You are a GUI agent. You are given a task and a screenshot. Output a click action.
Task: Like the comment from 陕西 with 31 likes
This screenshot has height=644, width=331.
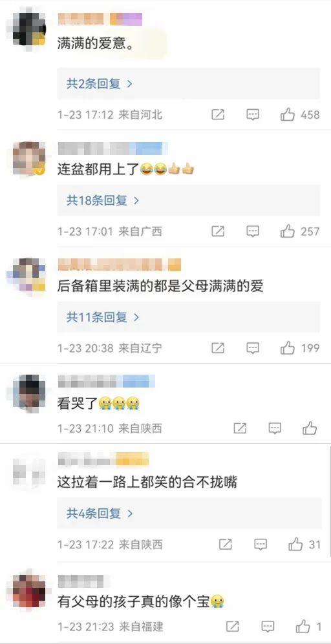pos(295,545)
